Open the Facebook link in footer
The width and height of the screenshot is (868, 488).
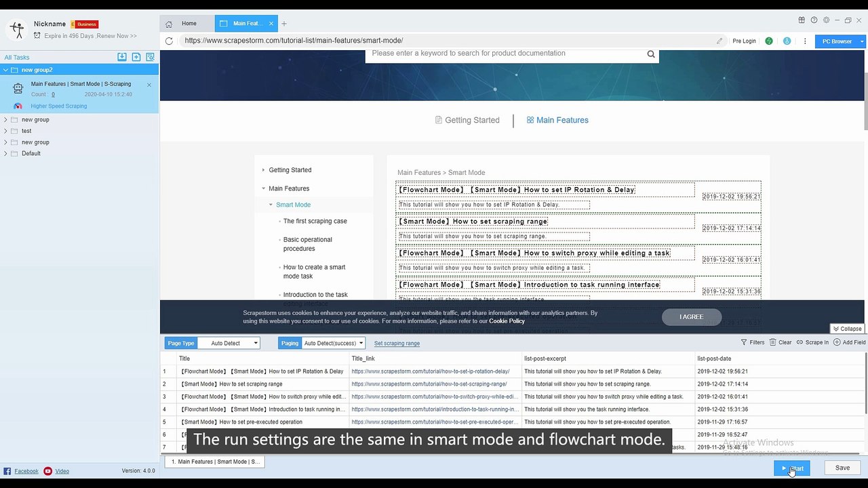[x=26, y=471]
